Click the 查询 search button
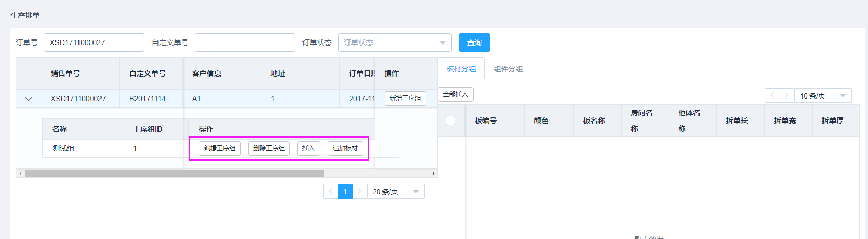868x239 pixels. pyautogui.click(x=474, y=42)
